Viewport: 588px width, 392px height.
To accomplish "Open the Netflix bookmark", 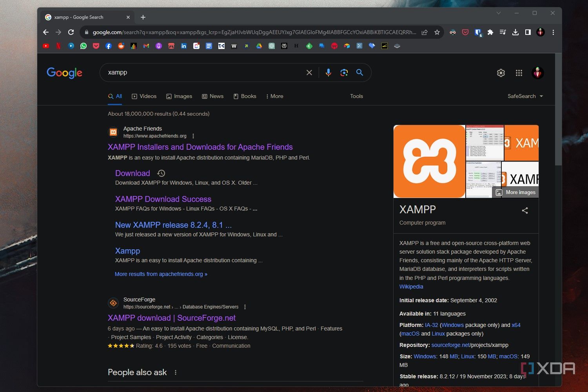I will pos(58,46).
